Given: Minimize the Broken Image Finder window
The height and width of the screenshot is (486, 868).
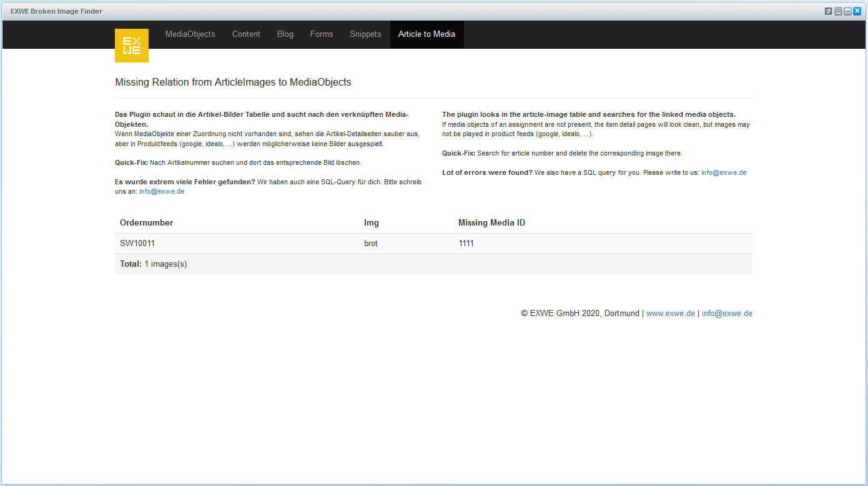Looking at the screenshot, I should pyautogui.click(x=839, y=11).
